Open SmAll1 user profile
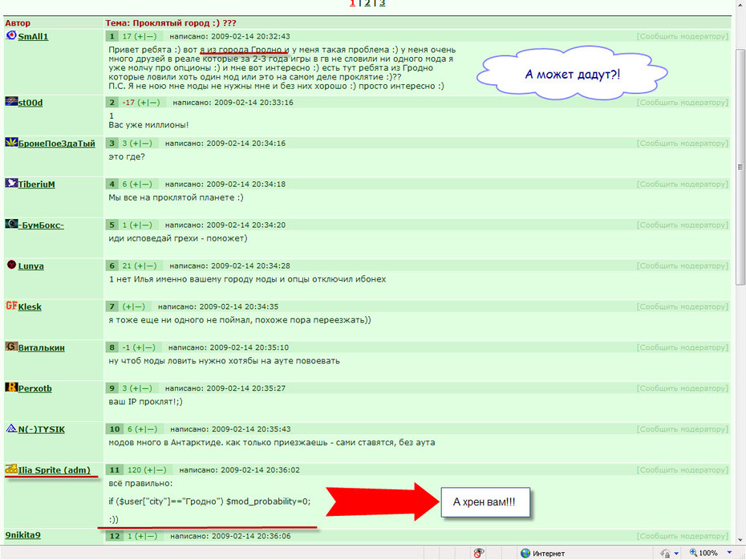The height and width of the screenshot is (560, 746). pos(34,37)
